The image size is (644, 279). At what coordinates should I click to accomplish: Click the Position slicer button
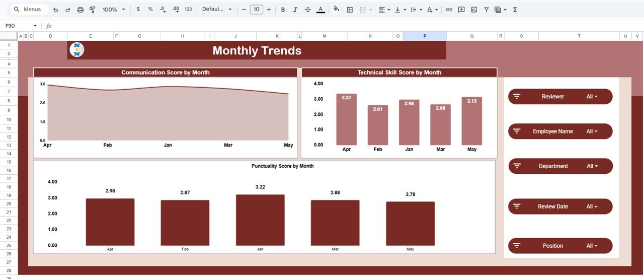pyautogui.click(x=560, y=246)
